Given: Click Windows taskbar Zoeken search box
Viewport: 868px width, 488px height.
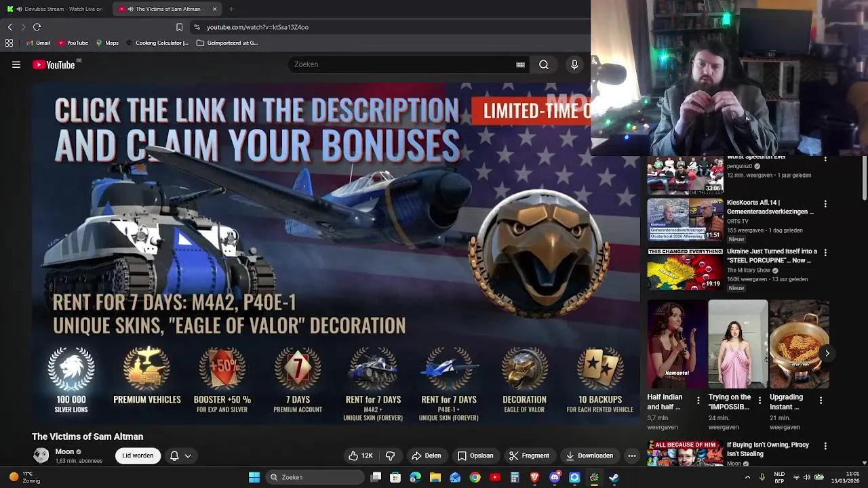Looking at the screenshot, I should tap(315, 477).
